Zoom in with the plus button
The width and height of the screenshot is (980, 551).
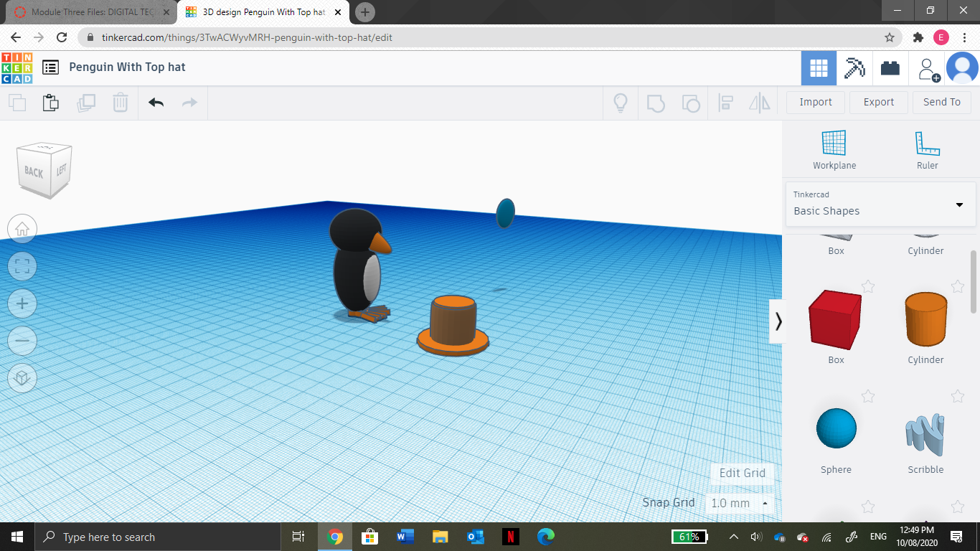tap(22, 303)
